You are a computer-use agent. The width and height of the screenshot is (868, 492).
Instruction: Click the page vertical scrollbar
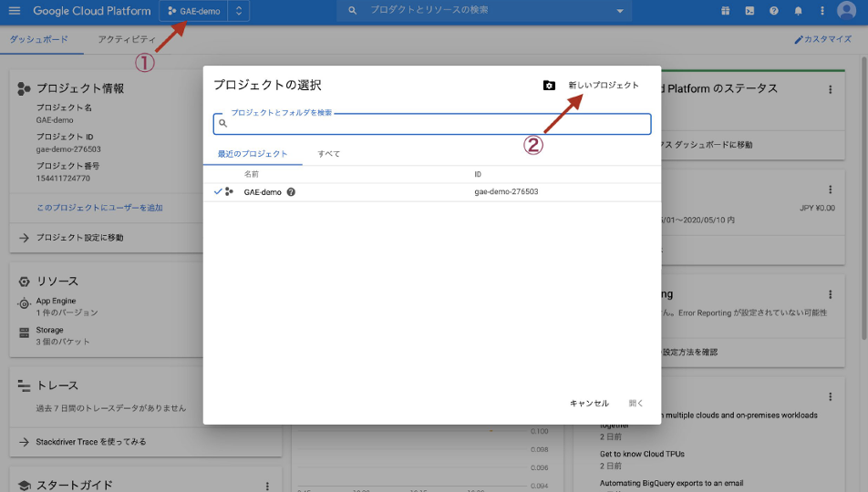click(x=863, y=198)
